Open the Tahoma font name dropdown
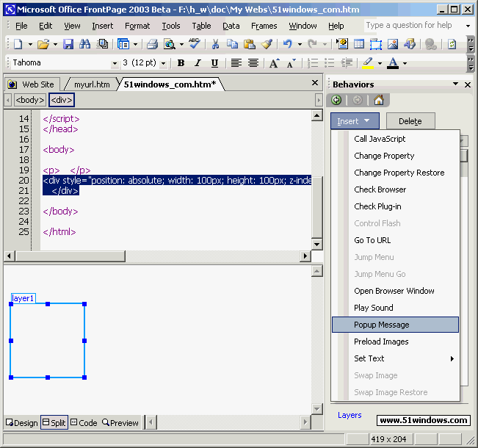Image resolution: width=478 pixels, height=448 pixels. tap(115, 63)
